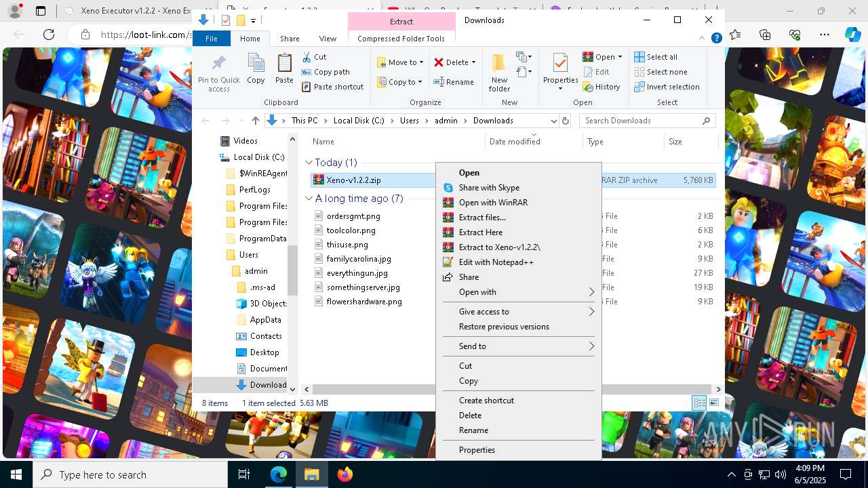Choose Open in the context menu

pyautogui.click(x=519, y=173)
